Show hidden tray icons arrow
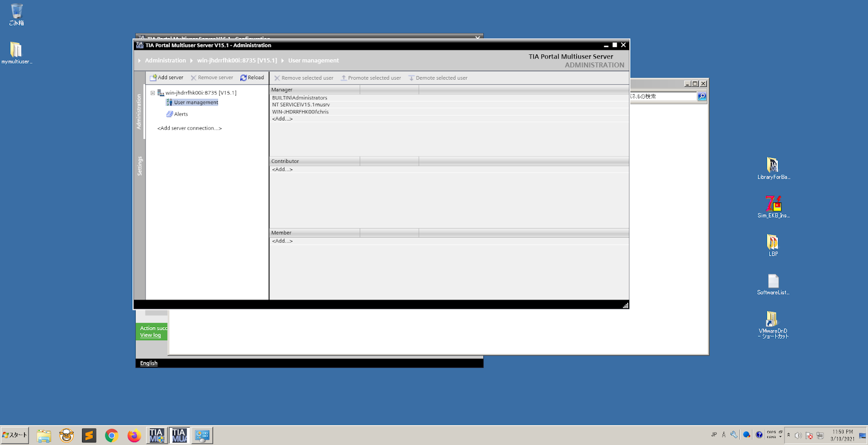The height and width of the screenshot is (445, 868). coord(789,435)
